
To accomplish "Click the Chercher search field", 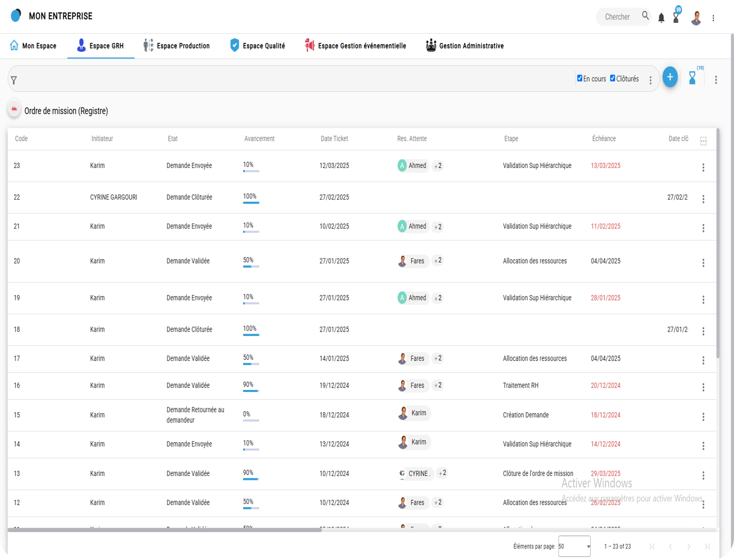I will coord(617,17).
